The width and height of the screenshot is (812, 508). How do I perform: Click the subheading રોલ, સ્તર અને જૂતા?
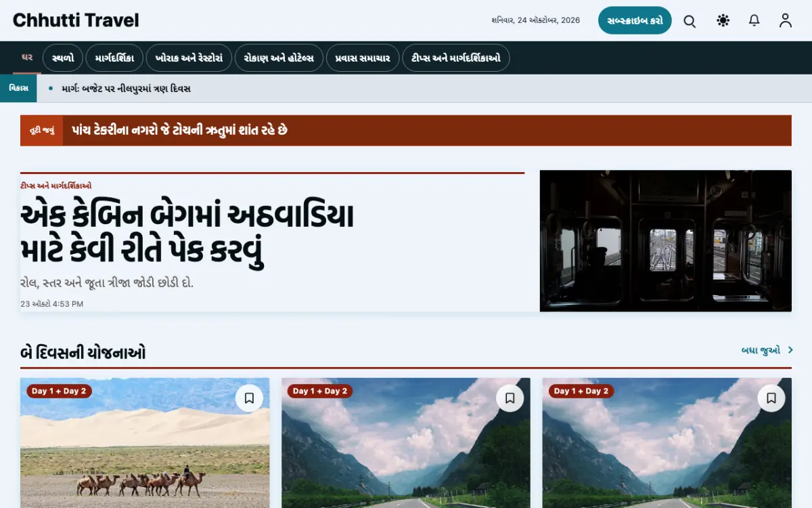point(107,282)
